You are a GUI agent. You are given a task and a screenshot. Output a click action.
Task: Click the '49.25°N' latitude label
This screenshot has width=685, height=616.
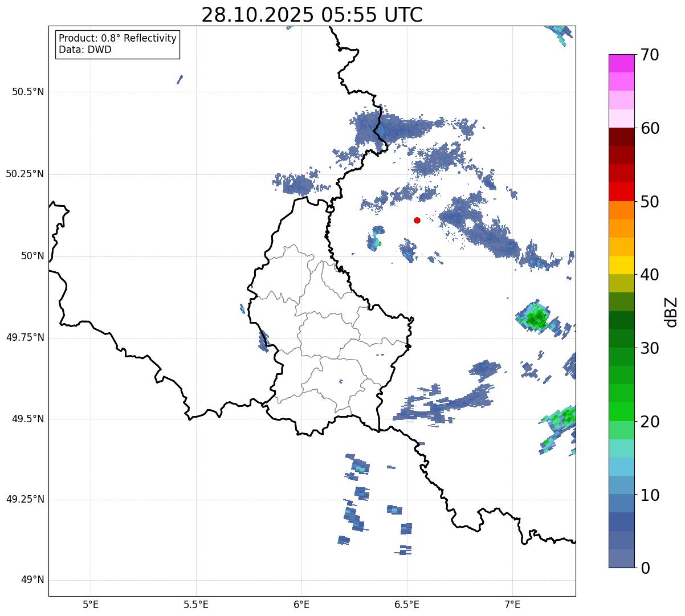coord(25,499)
